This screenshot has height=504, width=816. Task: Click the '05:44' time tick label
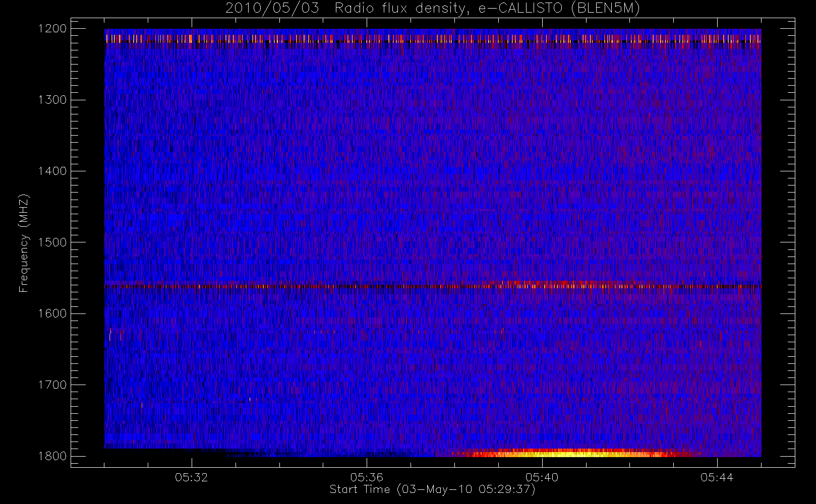pyautogui.click(x=717, y=477)
